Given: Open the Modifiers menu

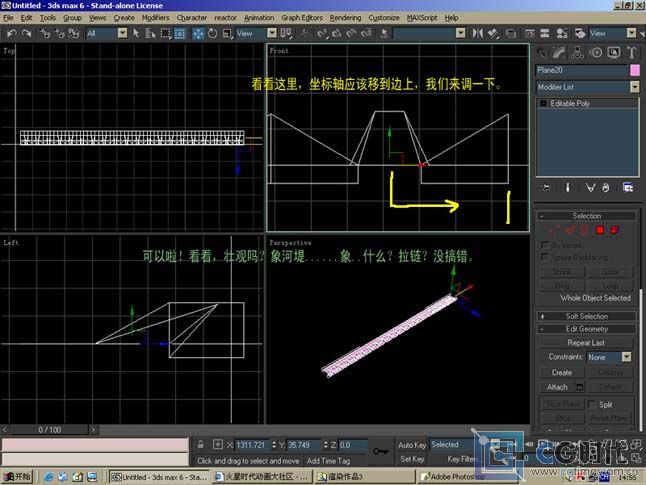Looking at the screenshot, I should [155, 18].
